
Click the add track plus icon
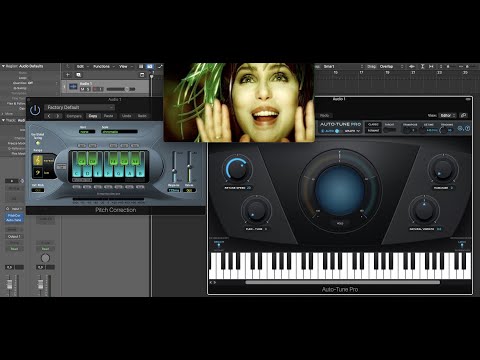point(68,75)
